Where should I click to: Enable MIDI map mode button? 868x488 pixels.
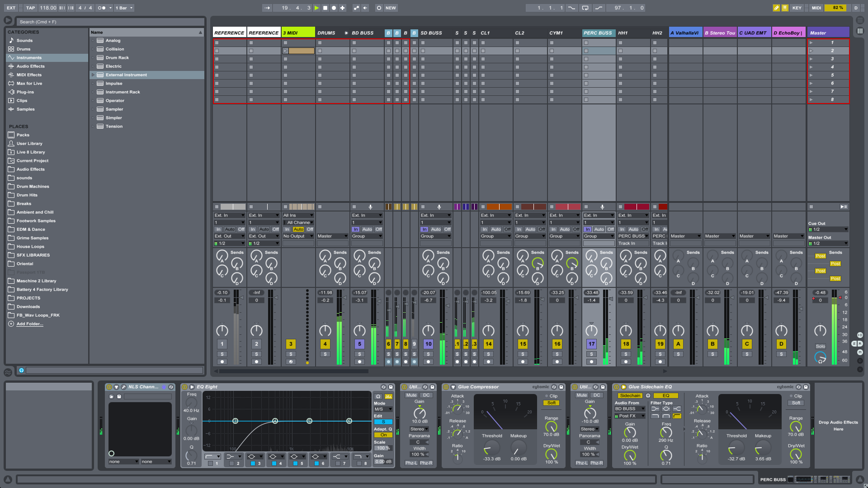(816, 8)
